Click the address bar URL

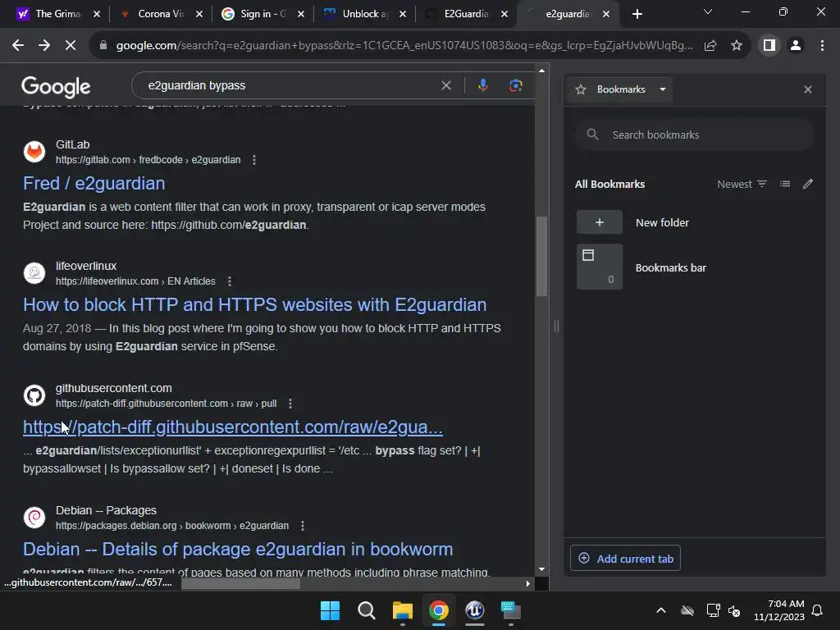[404, 46]
